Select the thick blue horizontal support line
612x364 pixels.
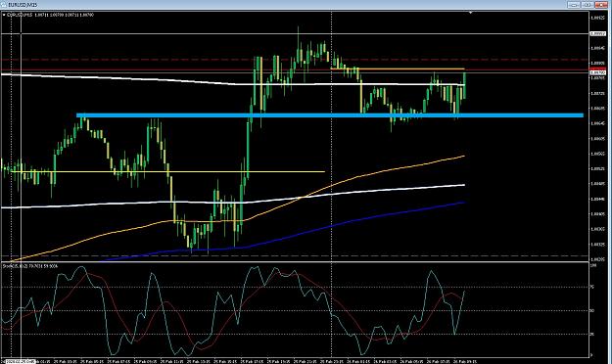[330, 115]
